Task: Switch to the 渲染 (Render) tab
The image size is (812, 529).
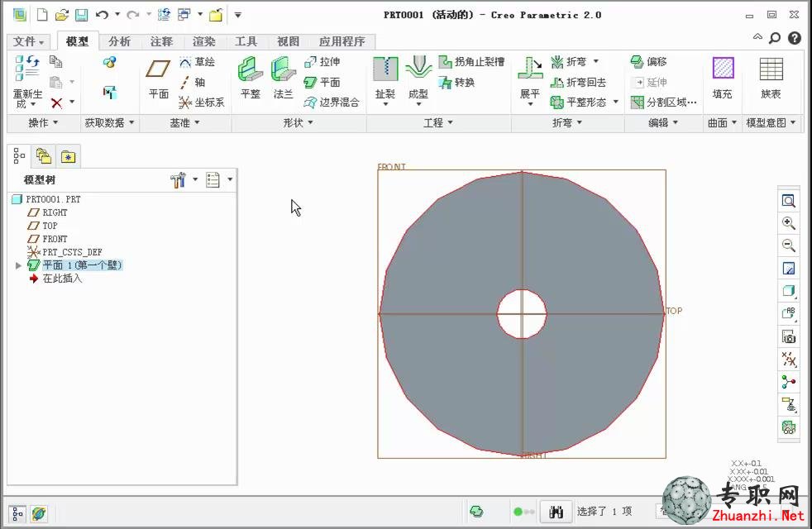Action: pyautogui.click(x=204, y=41)
